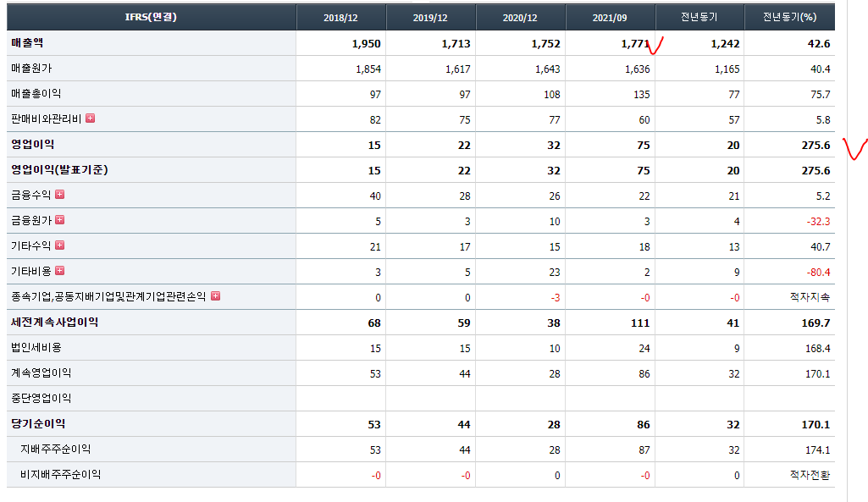The height and width of the screenshot is (502, 868).
Task: Click the 2019/12 column header
Action: coord(430,17)
